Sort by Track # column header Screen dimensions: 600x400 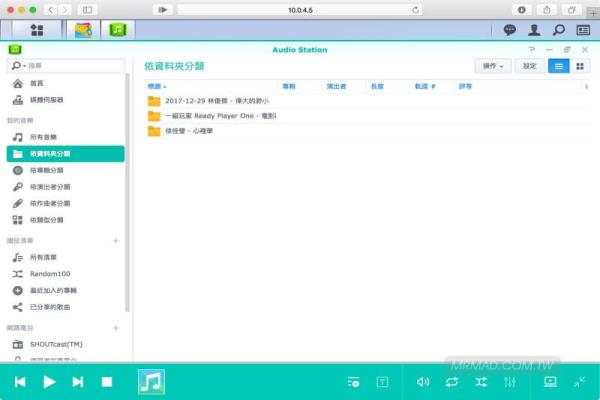point(425,87)
